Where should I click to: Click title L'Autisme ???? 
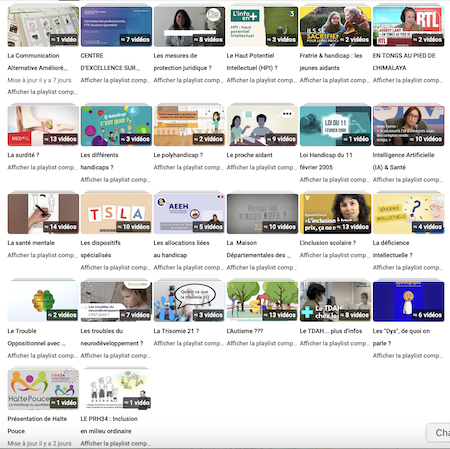[x=245, y=331]
